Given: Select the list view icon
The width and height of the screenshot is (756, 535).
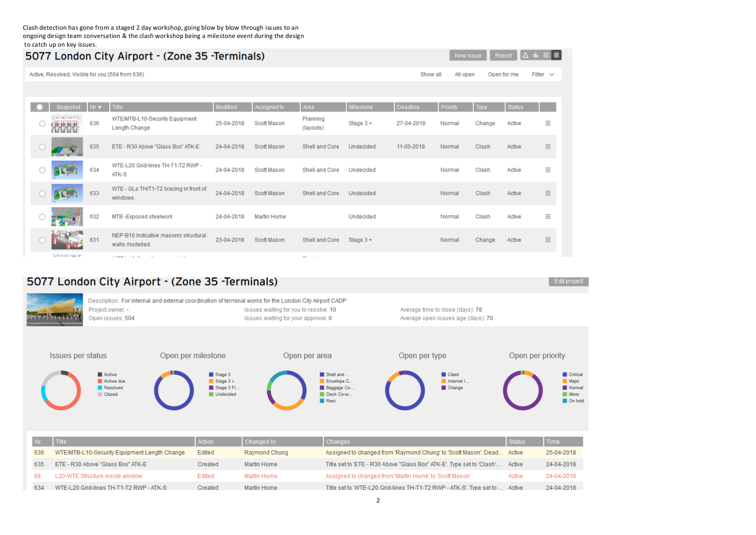Looking at the screenshot, I should (x=556, y=55).
